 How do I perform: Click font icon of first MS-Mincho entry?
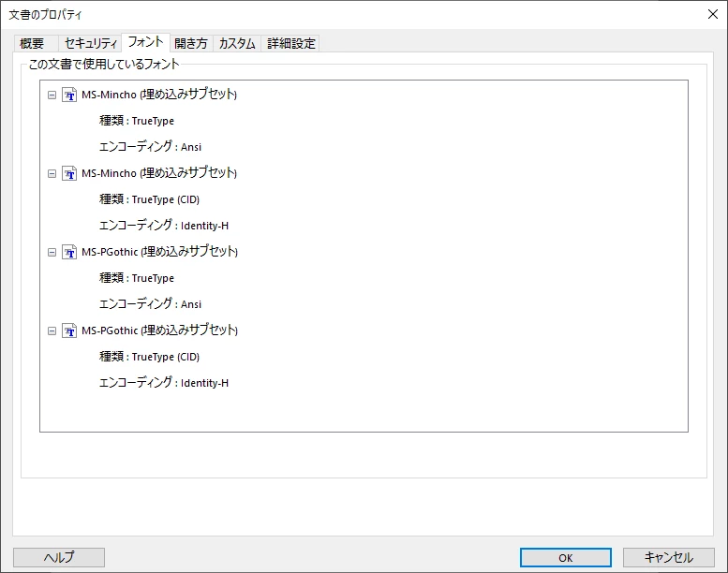pos(69,95)
